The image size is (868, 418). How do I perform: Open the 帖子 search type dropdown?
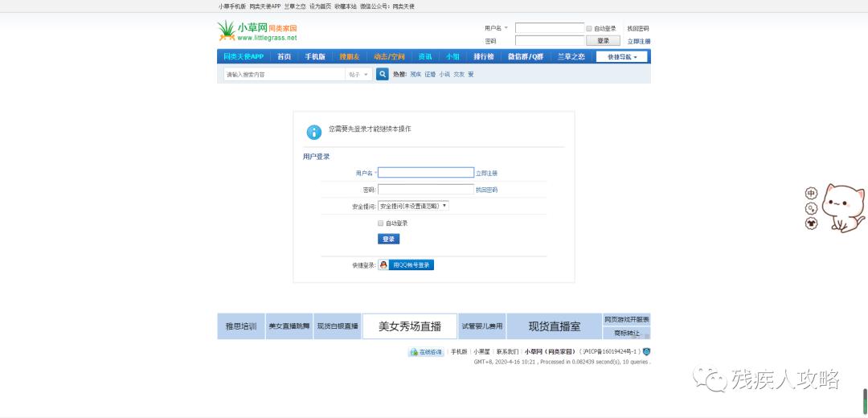[x=358, y=74]
